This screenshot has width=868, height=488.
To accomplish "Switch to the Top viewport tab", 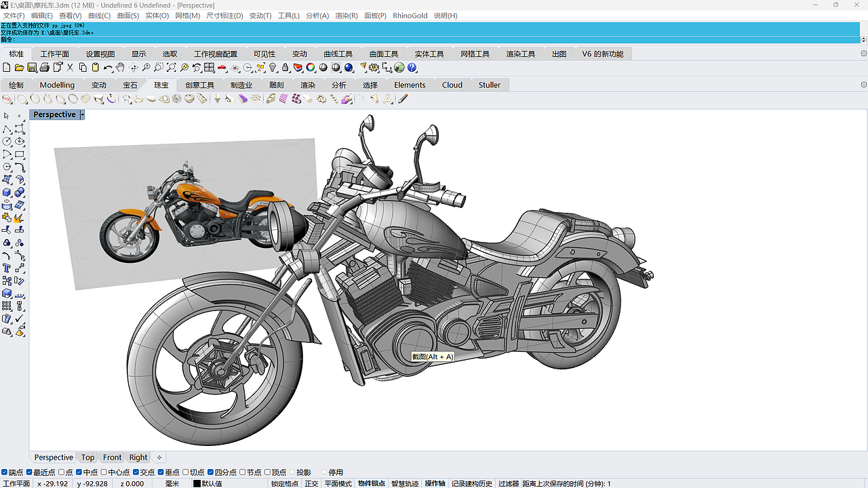I will click(x=88, y=457).
